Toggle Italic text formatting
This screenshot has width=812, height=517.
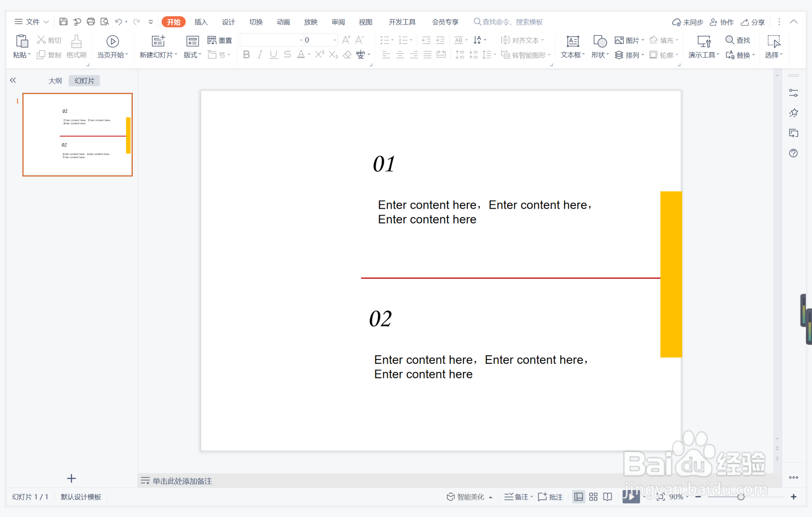click(x=259, y=55)
